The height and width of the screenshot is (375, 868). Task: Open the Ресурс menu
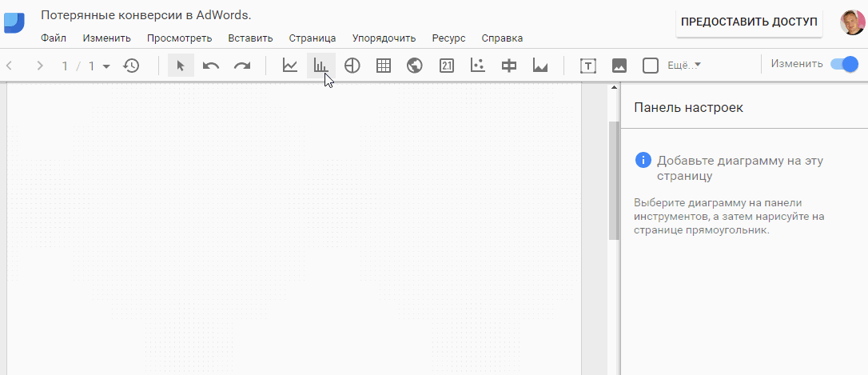point(448,38)
